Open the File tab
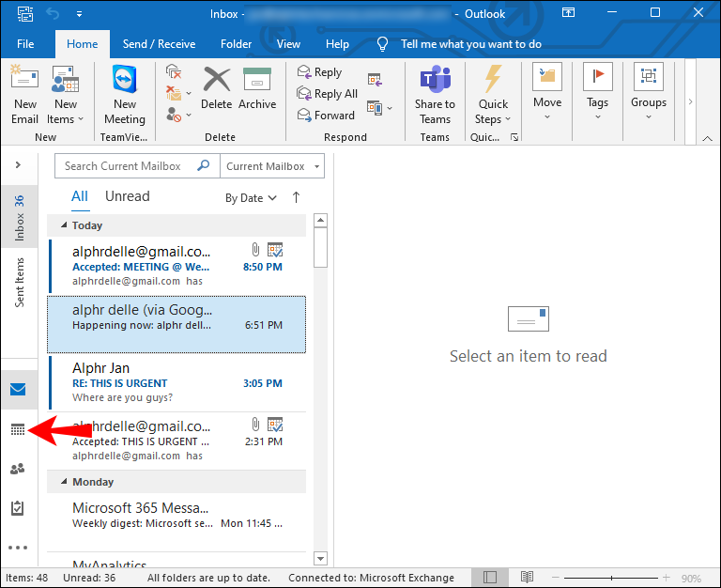This screenshot has width=721, height=588. click(x=25, y=44)
